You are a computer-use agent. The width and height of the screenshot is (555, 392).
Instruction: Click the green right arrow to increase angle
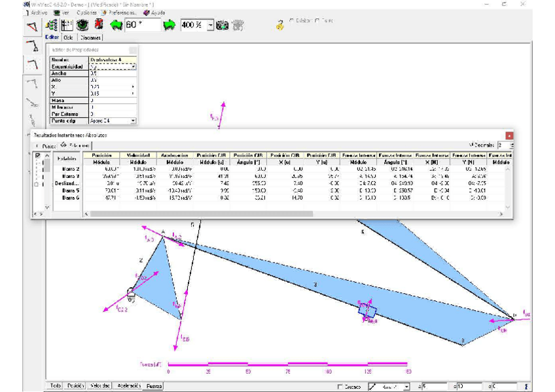point(170,26)
